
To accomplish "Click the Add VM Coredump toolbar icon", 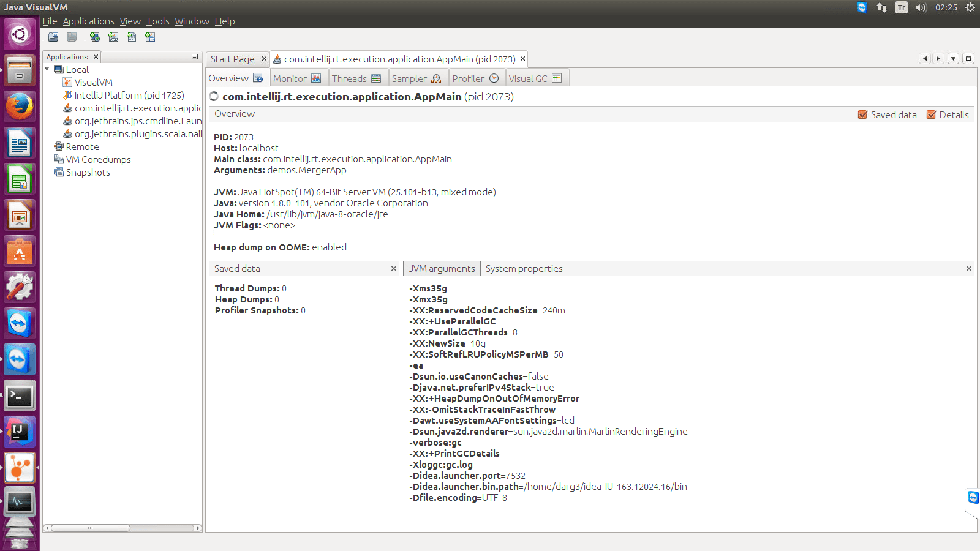I will click(132, 37).
